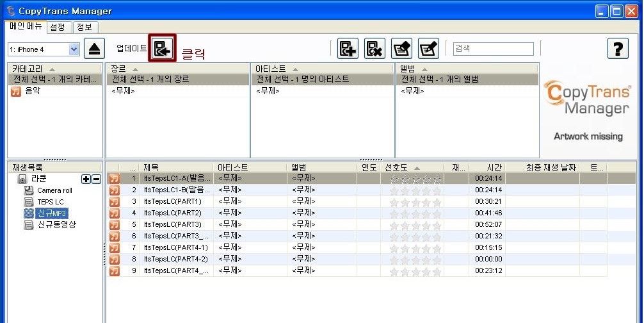644x323 pixels.
Task: Click the 라쿤 device icon
Action: tap(22, 179)
